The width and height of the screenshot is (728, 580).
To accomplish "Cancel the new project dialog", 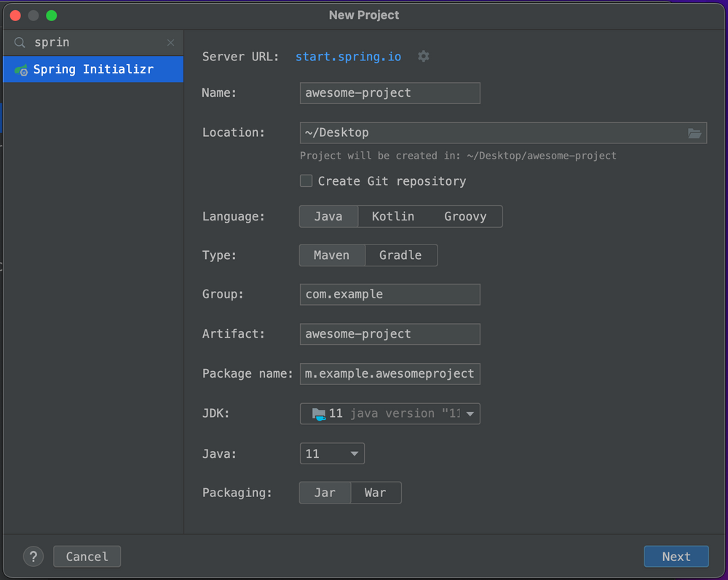I will point(87,556).
